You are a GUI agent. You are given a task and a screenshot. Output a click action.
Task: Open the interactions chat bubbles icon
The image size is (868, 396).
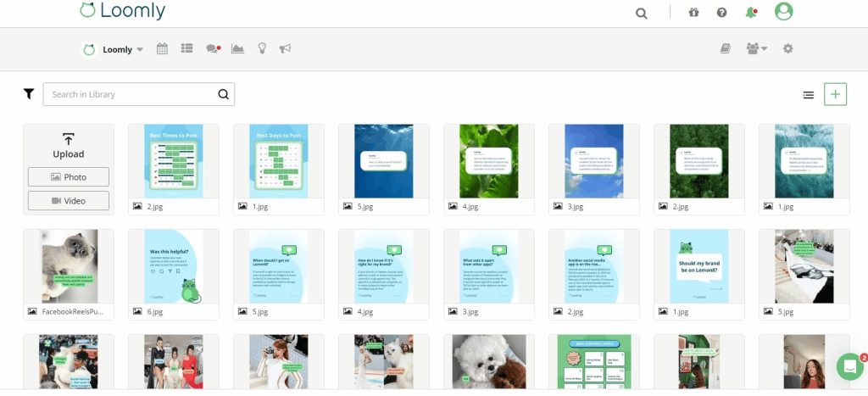pyautogui.click(x=213, y=49)
